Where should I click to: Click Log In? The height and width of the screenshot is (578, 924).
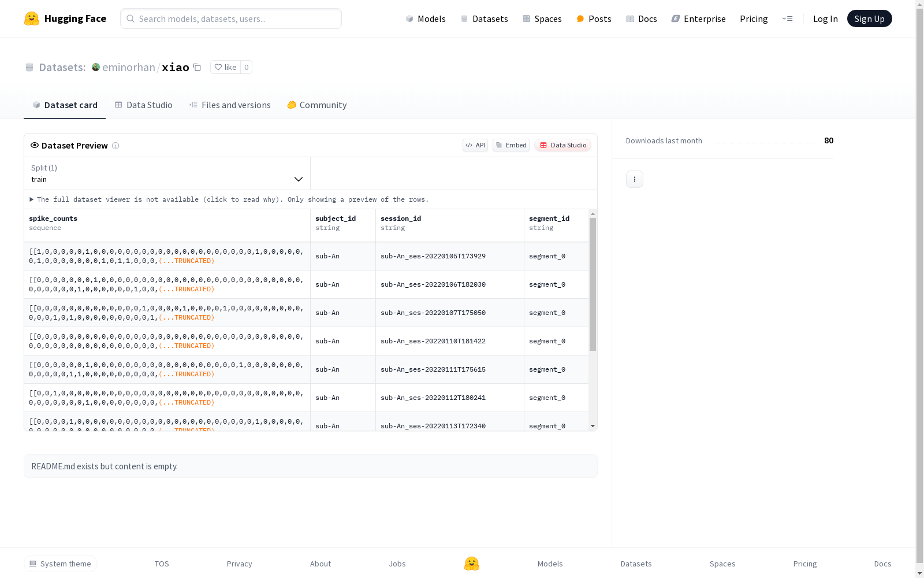825,18
